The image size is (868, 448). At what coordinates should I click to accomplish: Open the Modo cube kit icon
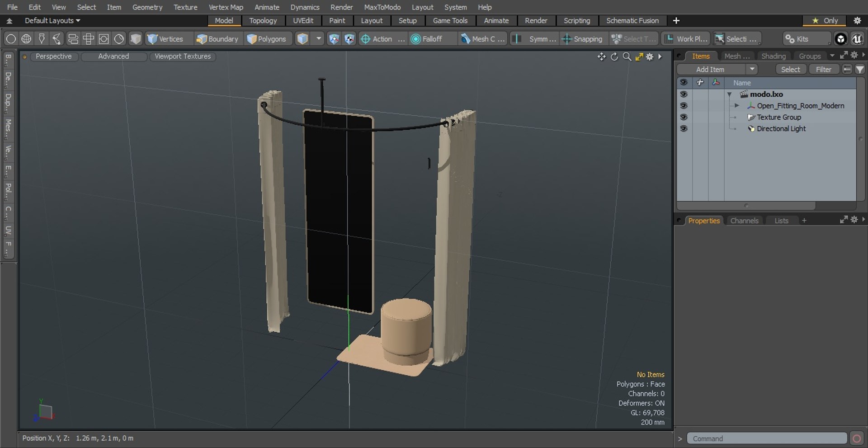coord(840,39)
